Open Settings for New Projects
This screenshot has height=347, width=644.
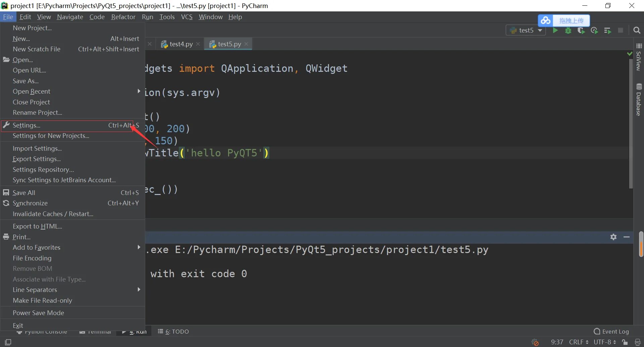click(72, 136)
